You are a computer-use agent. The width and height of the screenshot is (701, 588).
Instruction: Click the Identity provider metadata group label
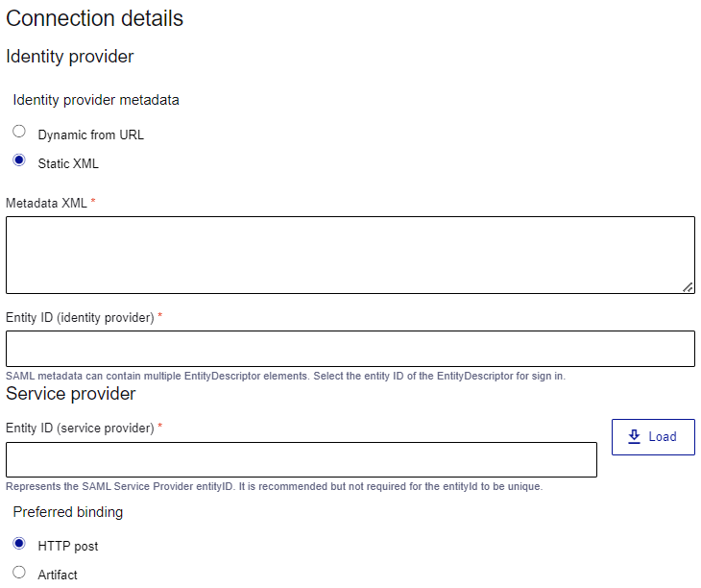point(96,100)
